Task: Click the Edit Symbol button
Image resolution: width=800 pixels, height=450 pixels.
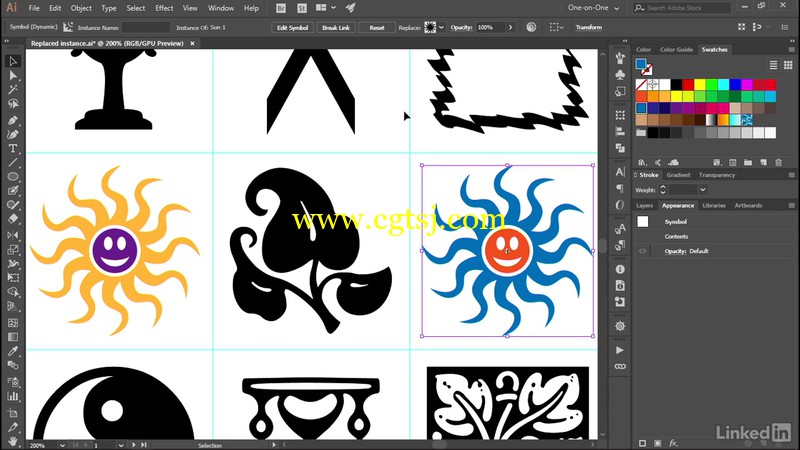Action: click(292, 28)
